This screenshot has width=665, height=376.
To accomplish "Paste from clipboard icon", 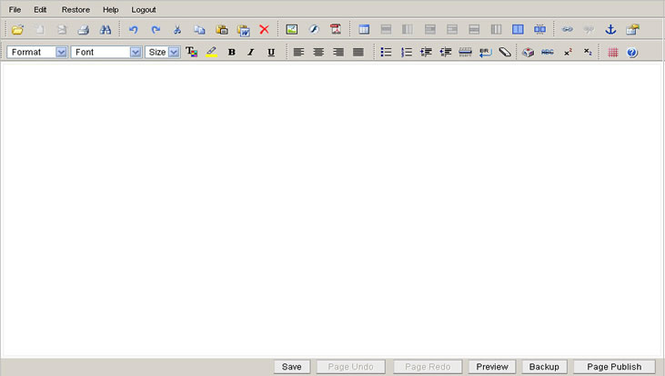I will click(x=221, y=30).
